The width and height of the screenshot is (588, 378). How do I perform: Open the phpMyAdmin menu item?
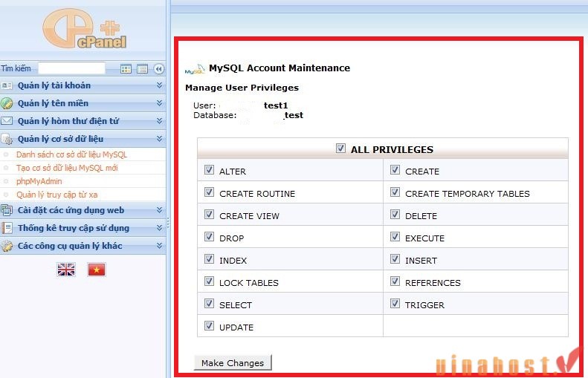(39, 181)
